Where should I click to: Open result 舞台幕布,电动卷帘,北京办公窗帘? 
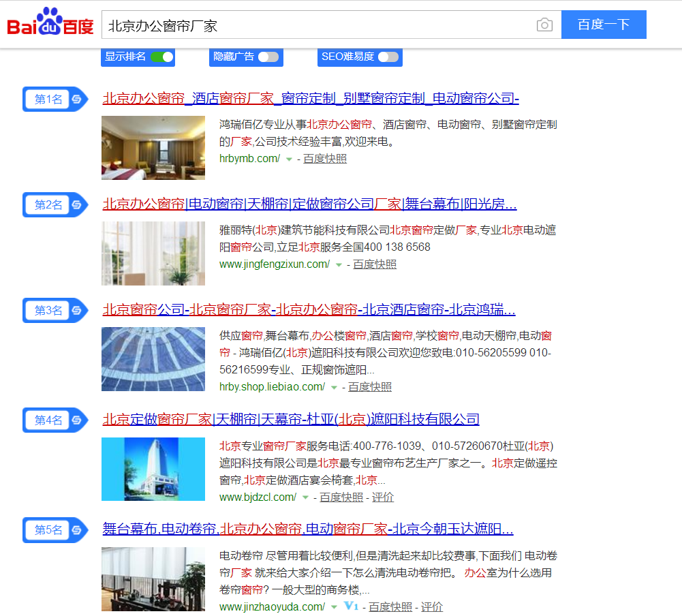pos(308,529)
